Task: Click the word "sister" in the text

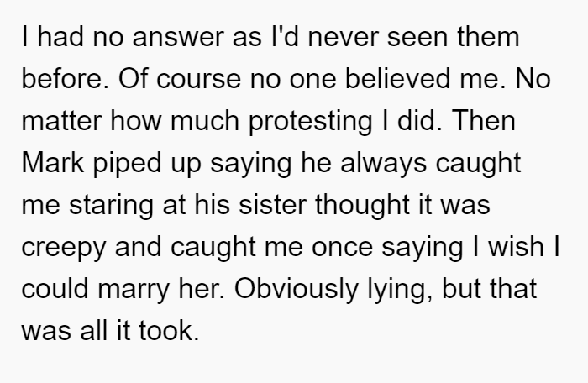Action: click(x=273, y=205)
